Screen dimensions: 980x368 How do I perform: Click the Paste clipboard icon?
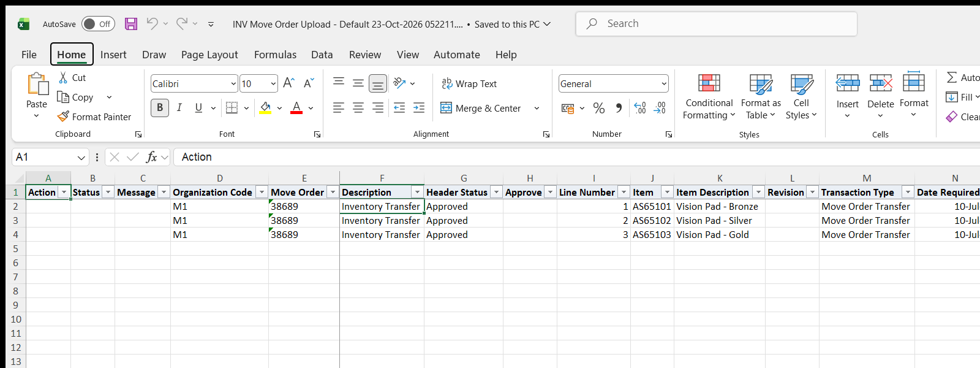point(37,85)
